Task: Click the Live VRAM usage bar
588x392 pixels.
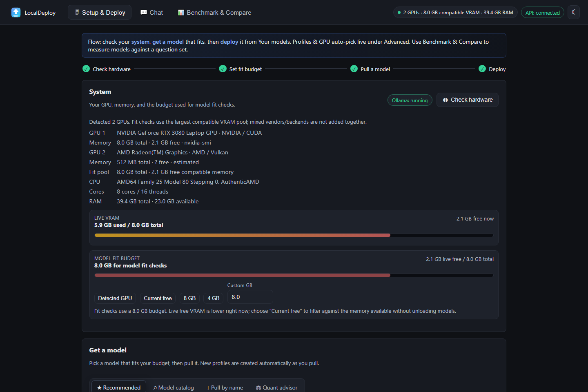Action: [294, 235]
